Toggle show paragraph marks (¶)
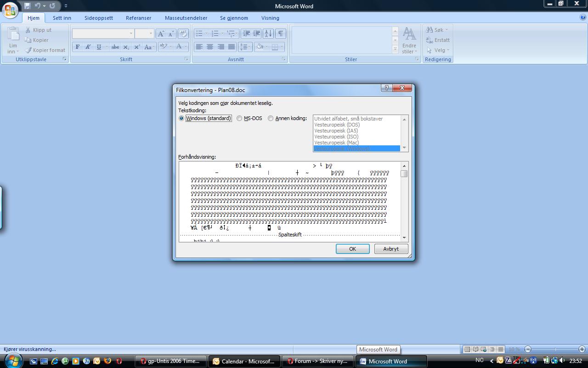 (280, 34)
